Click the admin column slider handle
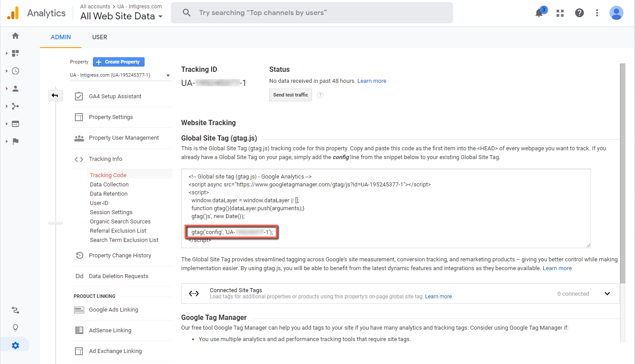The image size is (635, 364). click(56, 223)
